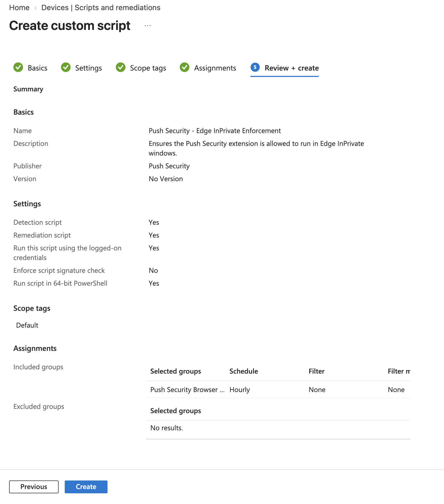Image resolution: width=444 pixels, height=504 pixels.
Task: Click the 'Push Security Browser ...' group cell
Action: pyautogui.click(x=187, y=390)
